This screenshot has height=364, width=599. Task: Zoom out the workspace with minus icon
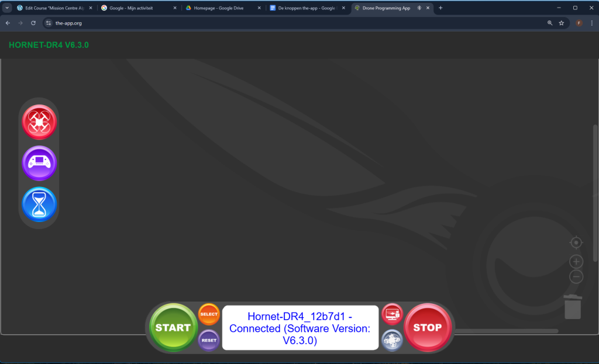tap(576, 277)
